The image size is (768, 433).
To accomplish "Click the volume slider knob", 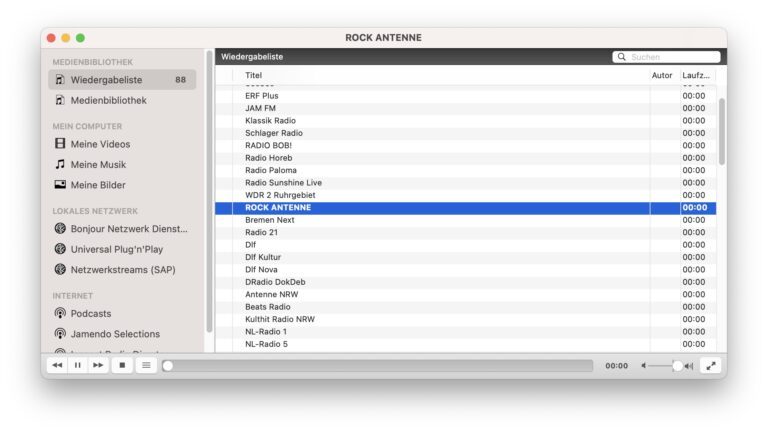I will click(677, 365).
